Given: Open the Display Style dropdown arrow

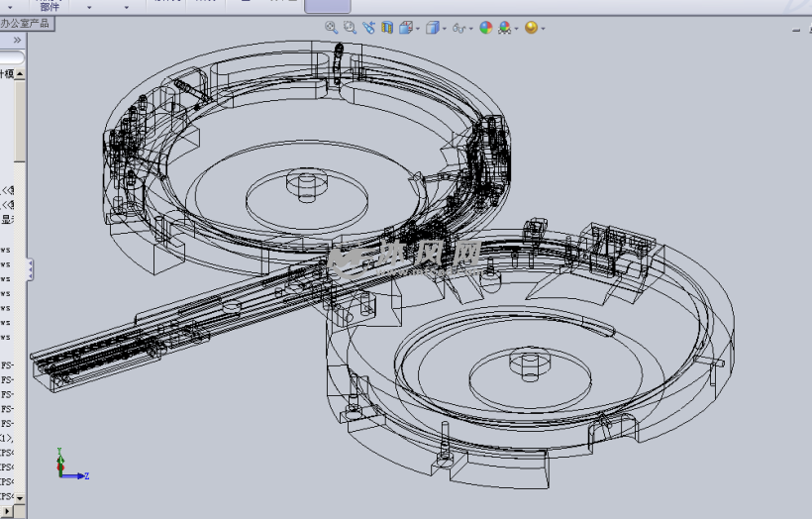Looking at the screenshot, I should pyautogui.click(x=445, y=29).
